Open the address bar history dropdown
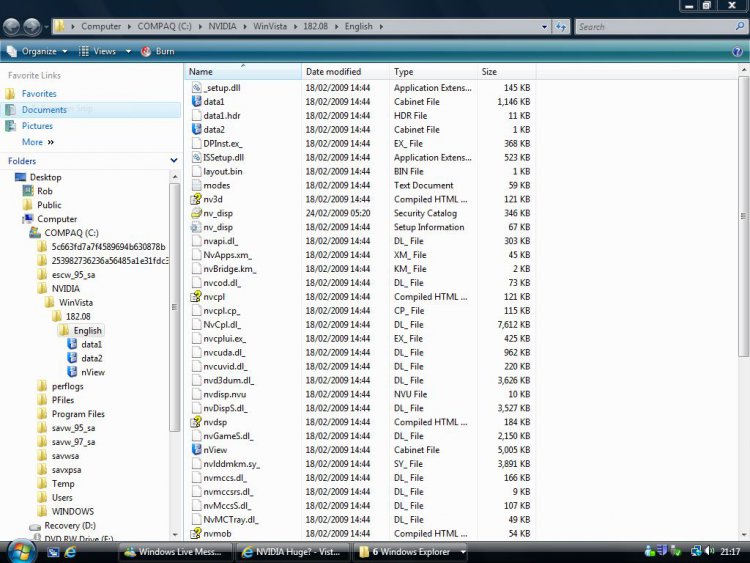 544,27
